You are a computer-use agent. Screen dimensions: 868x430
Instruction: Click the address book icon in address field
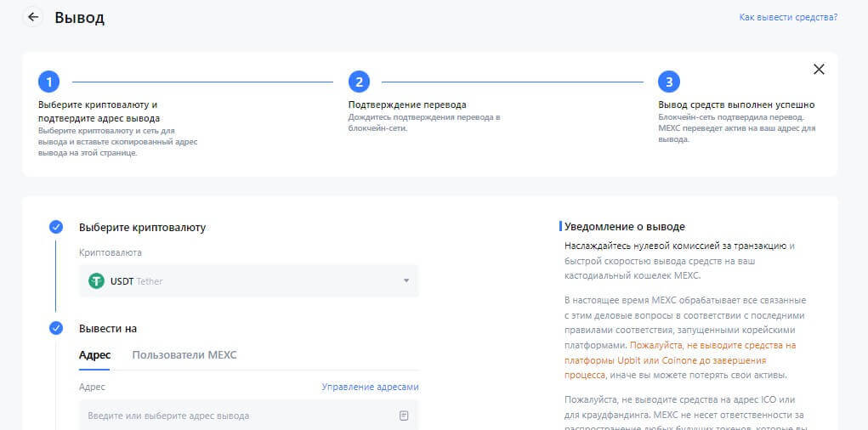[x=404, y=416]
